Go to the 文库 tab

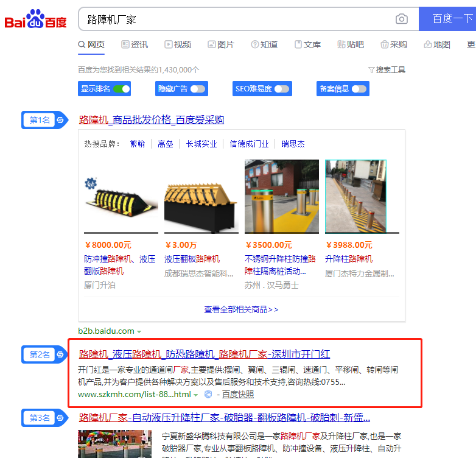[307, 44]
